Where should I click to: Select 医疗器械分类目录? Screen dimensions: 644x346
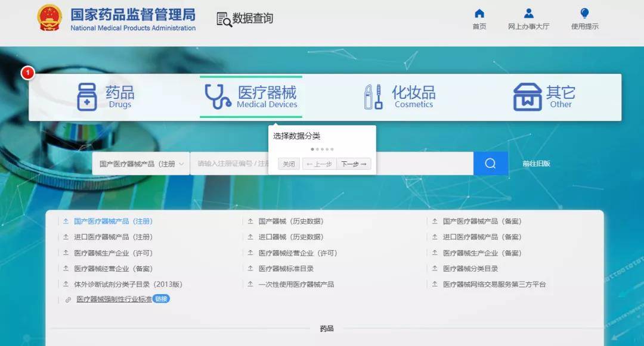pos(470,269)
